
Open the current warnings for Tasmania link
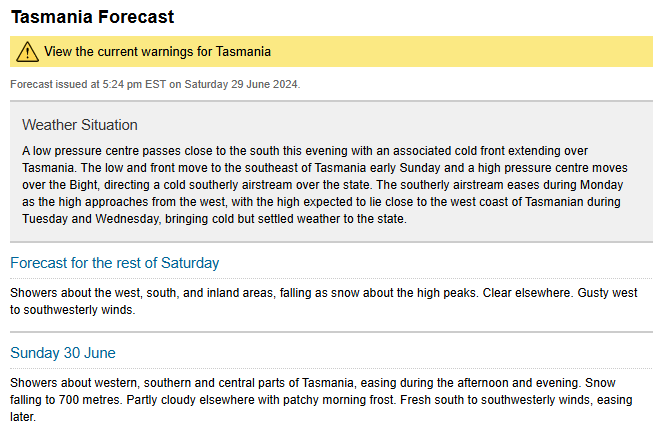(x=157, y=52)
